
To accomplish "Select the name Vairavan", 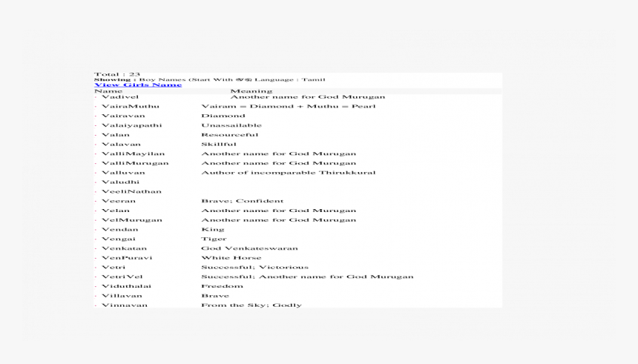I will [x=123, y=116].
